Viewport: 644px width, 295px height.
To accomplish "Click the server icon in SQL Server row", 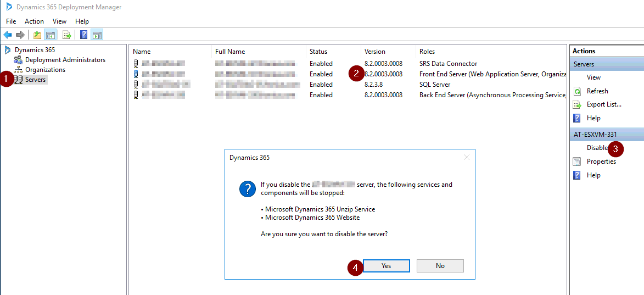I will point(136,85).
